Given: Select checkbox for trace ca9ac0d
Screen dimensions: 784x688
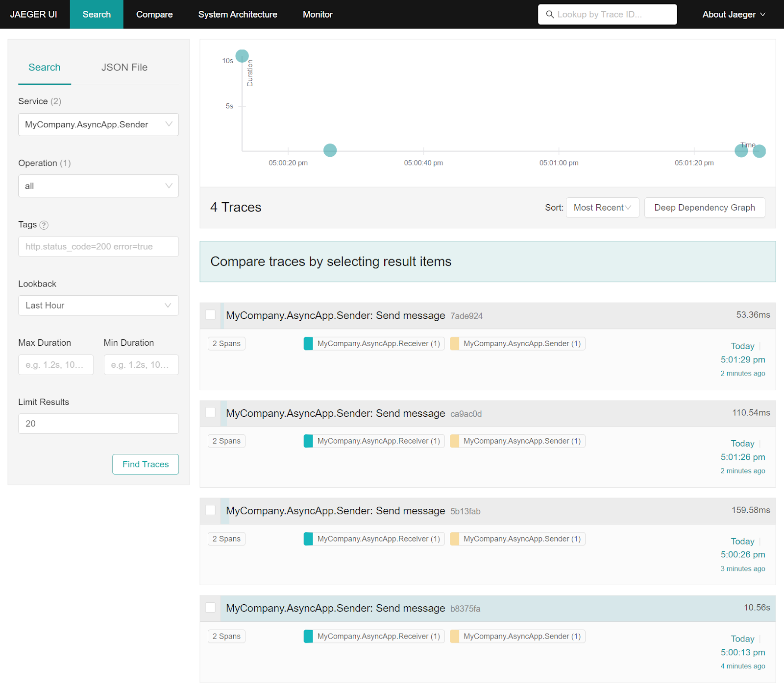Looking at the screenshot, I should click(x=211, y=412).
